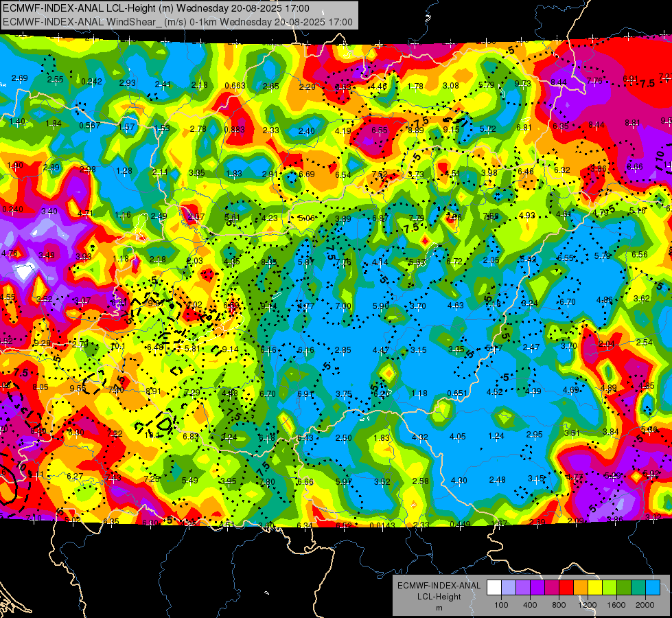Click the teal legend color swatch
The height and width of the screenshot is (618, 672).
coord(638,588)
